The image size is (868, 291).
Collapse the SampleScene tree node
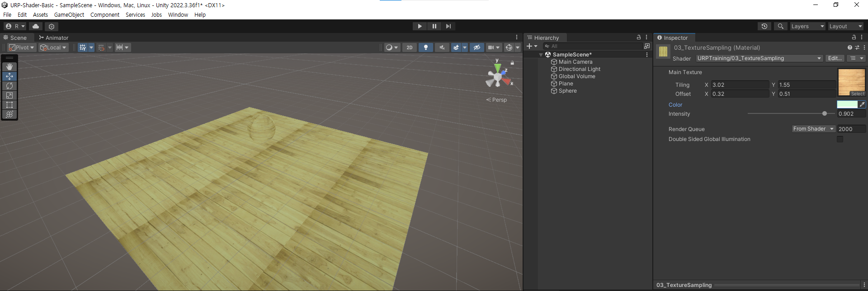tap(541, 55)
